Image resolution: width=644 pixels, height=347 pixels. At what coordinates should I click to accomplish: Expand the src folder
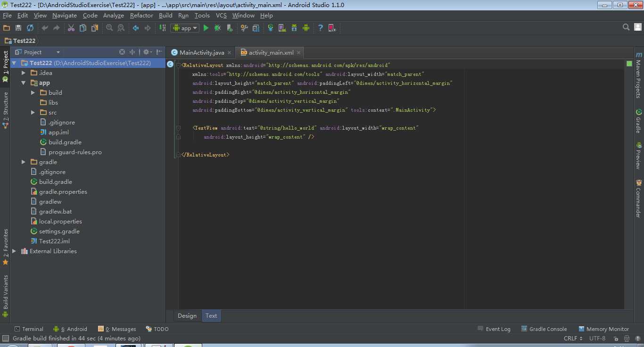click(33, 112)
